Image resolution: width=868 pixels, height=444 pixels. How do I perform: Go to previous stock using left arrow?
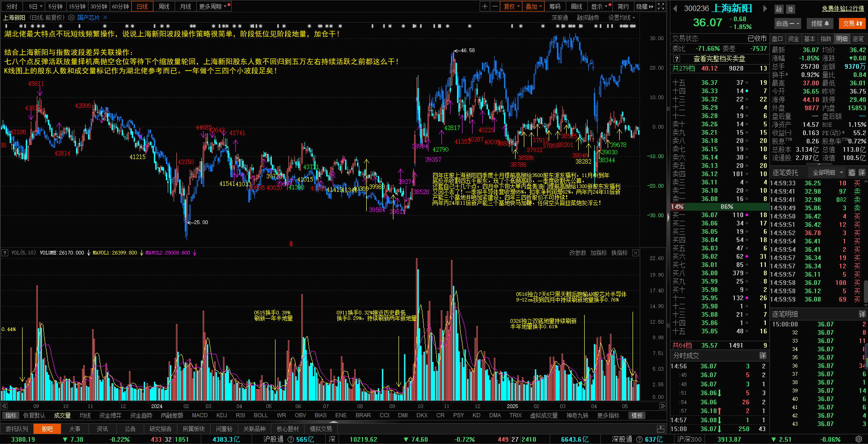click(x=675, y=8)
